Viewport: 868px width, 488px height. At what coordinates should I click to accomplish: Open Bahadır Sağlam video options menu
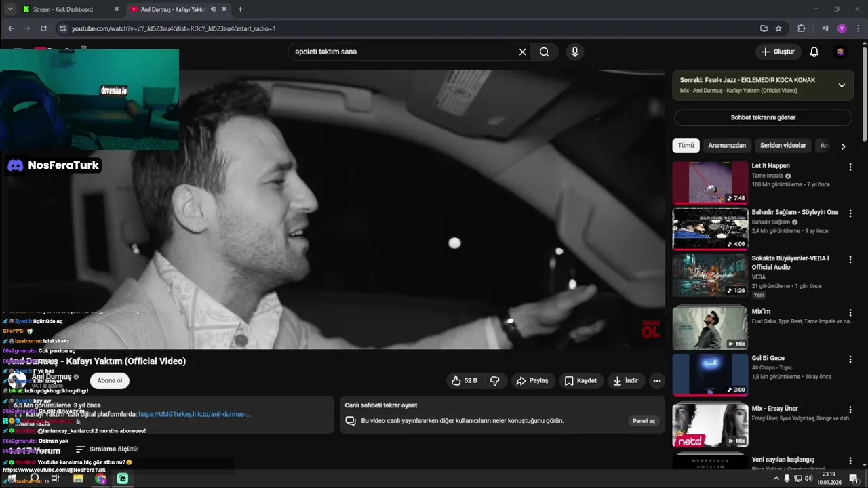click(x=850, y=213)
